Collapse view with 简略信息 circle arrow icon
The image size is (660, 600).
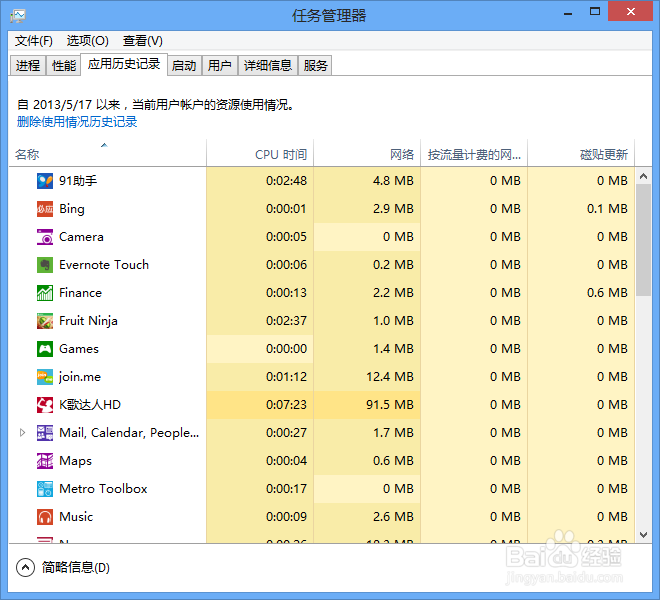tap(25, 568)
